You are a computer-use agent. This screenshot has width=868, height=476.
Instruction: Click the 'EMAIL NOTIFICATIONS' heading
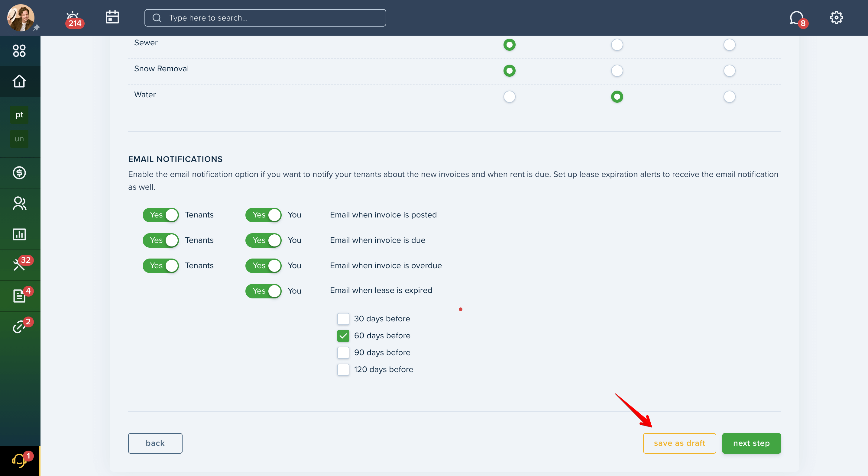click(x=175, y=159)
